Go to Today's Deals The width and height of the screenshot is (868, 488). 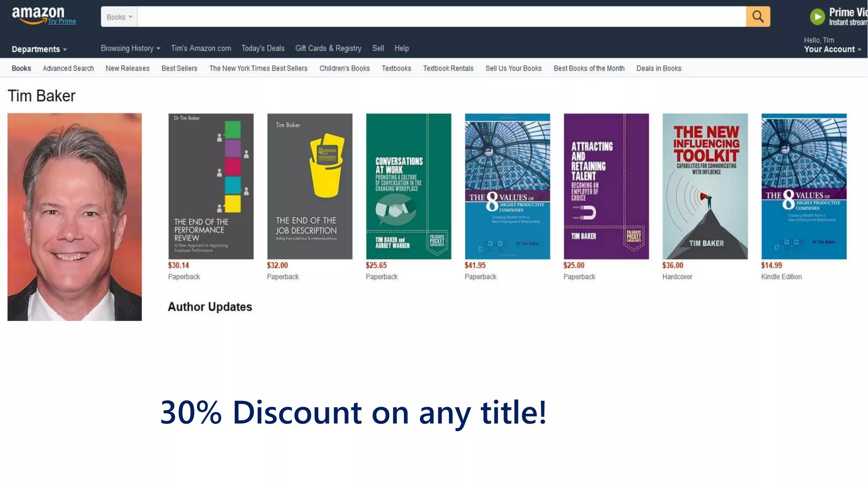pos(263,48)
